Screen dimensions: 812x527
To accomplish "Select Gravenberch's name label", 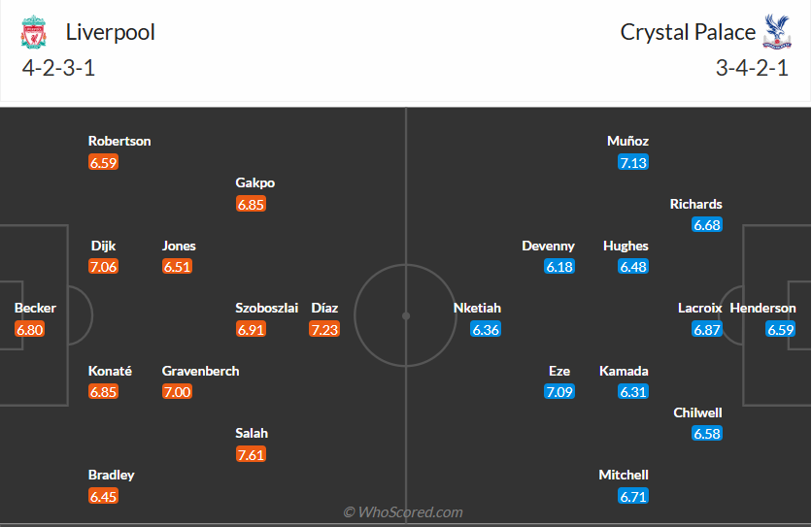I will (200, 371).
